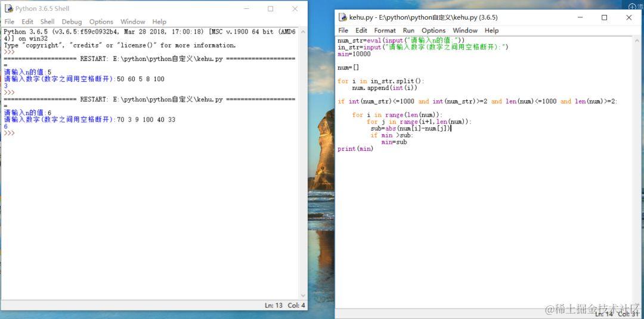The image size is (644, 319).
Task: Open Edit menu in Python Shell window
Action: [27, 21]
